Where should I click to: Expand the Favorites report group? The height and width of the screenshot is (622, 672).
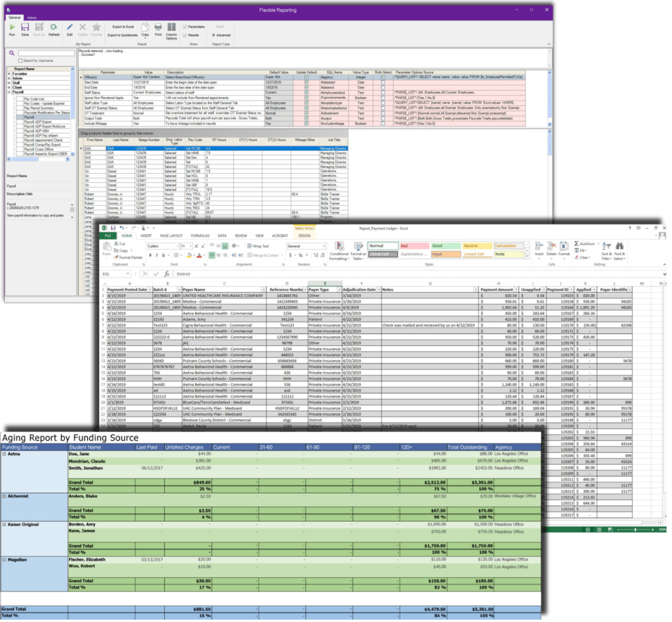(8, 73)
